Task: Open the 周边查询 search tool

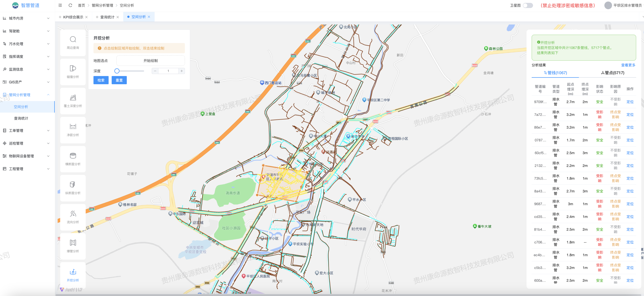Action: pyautogui.click(x=73, y=43)
